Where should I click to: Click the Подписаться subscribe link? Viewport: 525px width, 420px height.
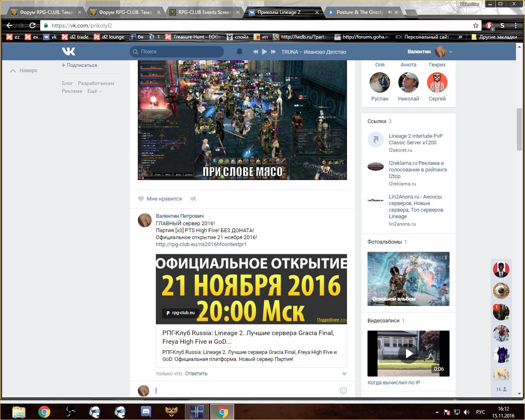tap(80, 65)
